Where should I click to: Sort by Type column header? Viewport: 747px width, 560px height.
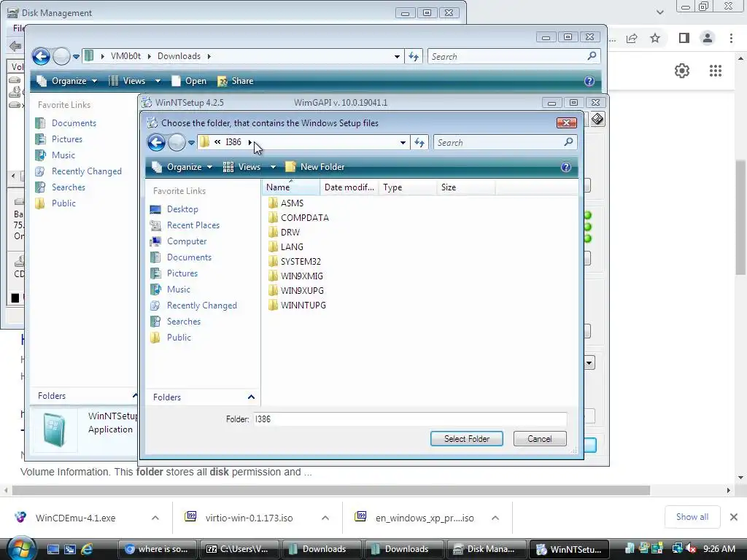pos(407,187)
